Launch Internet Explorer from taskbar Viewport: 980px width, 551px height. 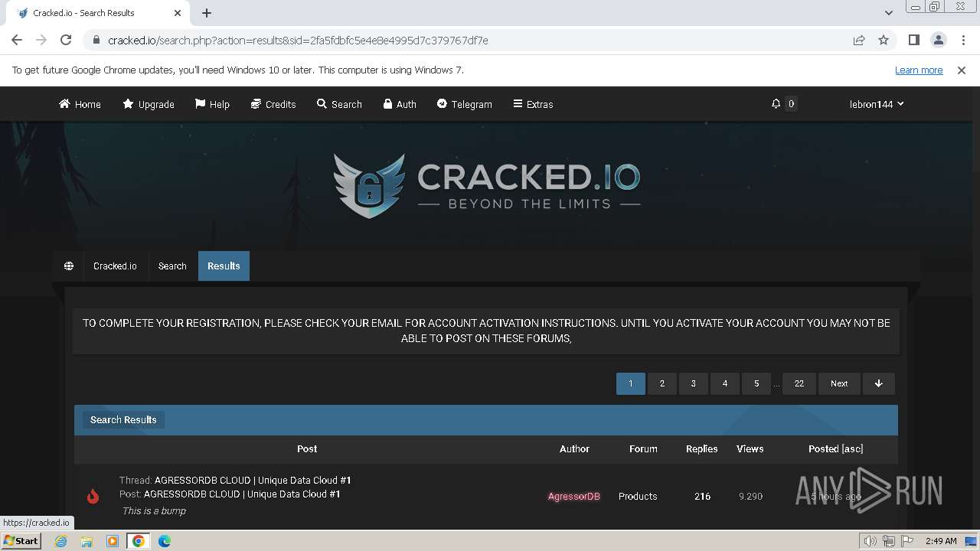pos(61,541)
